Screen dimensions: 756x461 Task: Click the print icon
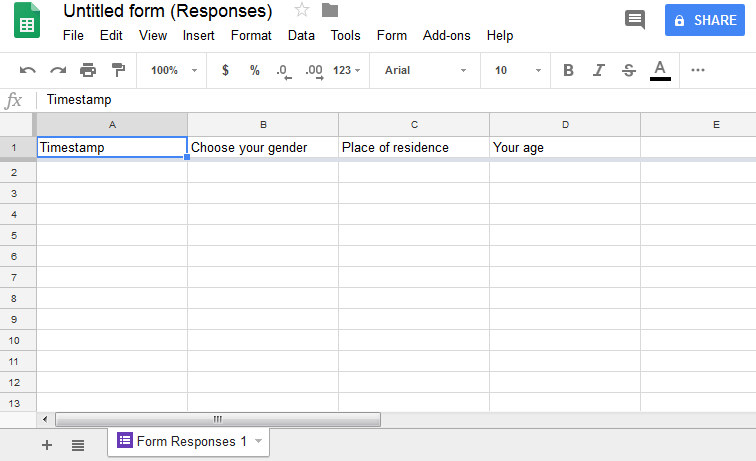pos(88,70)
